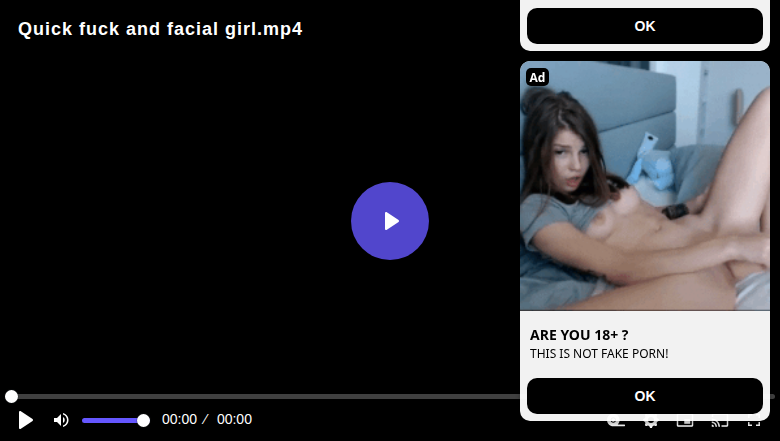780x441 pixels.
Task: Click the volume slider track
Action: pos(112,420)
